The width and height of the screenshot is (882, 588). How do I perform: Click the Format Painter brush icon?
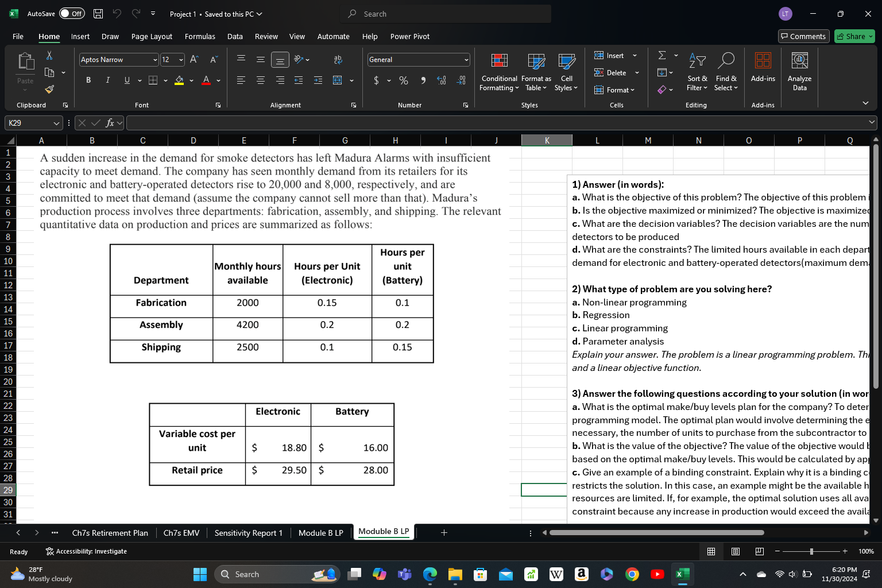49,89
